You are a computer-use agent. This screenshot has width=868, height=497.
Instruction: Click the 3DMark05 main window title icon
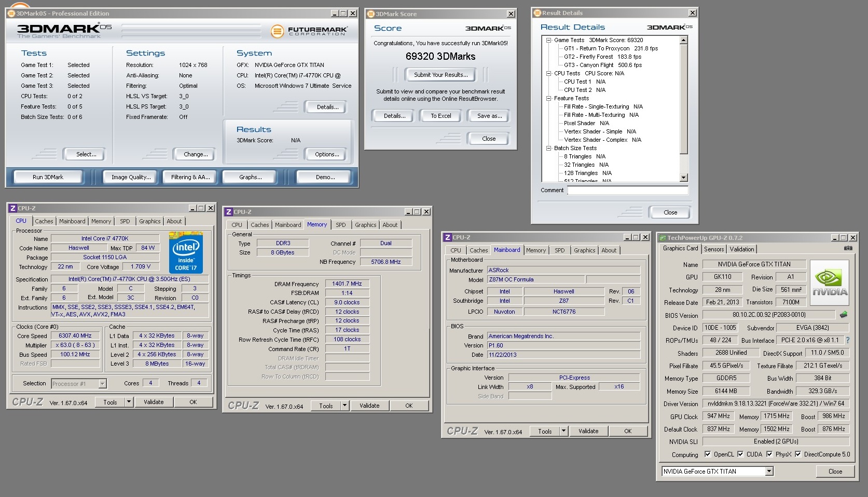[11, 14]
